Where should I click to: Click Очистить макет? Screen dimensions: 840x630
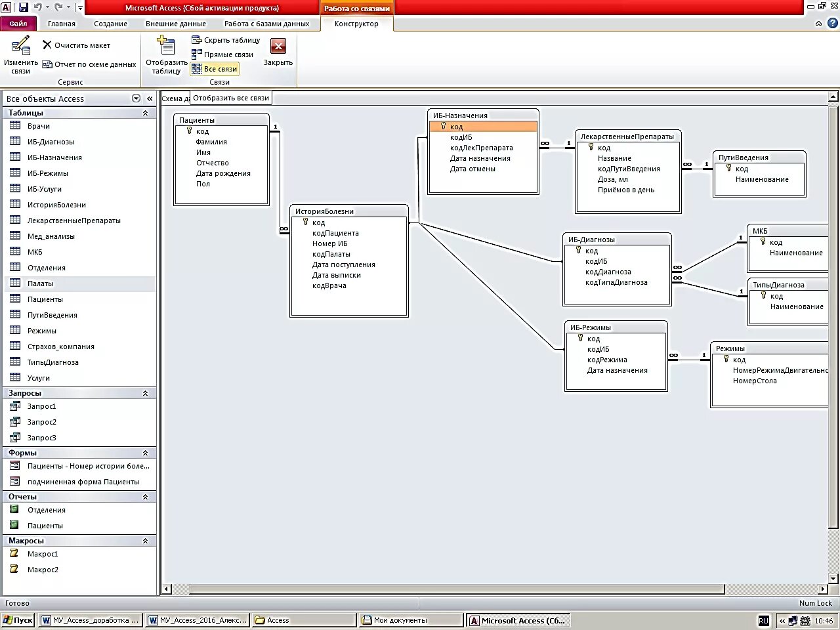76,45
